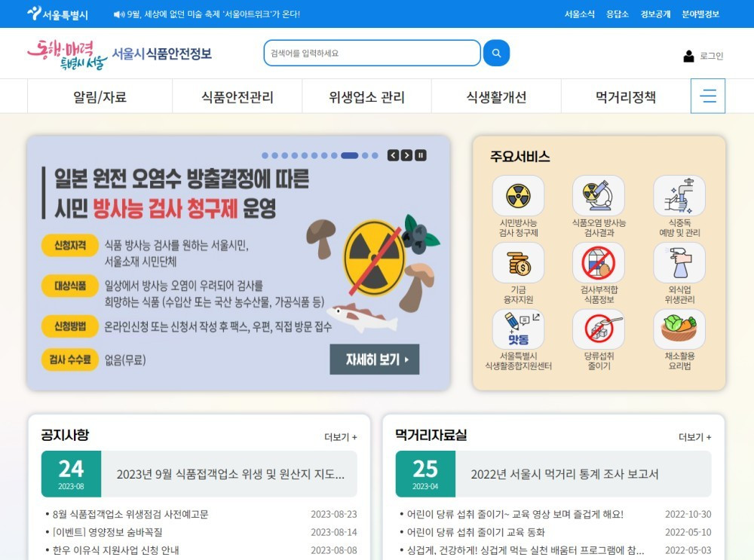Viewport: 754px width, 560px height.
Task: Click the blue search magnifier button
Action: (496, 53)
